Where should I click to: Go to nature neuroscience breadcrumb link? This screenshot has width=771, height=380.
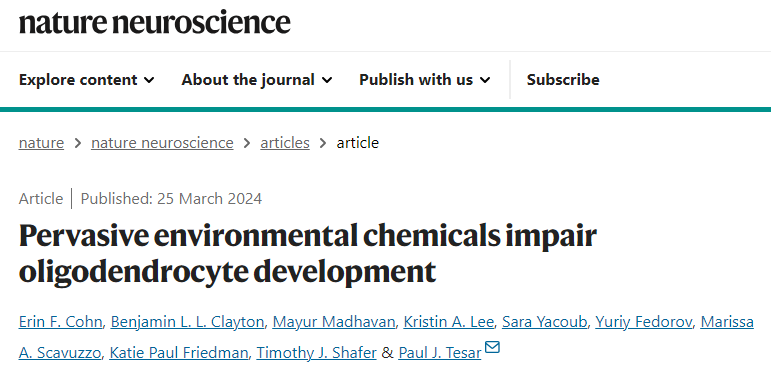(162, 143)
